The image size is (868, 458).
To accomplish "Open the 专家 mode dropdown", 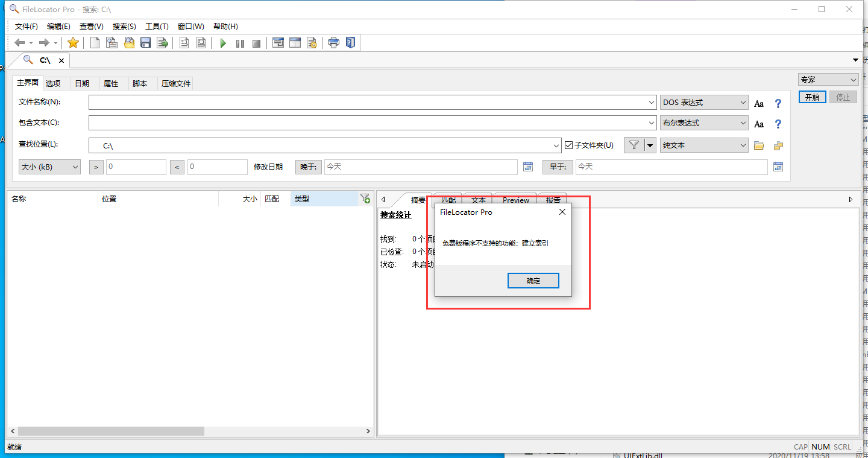I will [828, 80].
